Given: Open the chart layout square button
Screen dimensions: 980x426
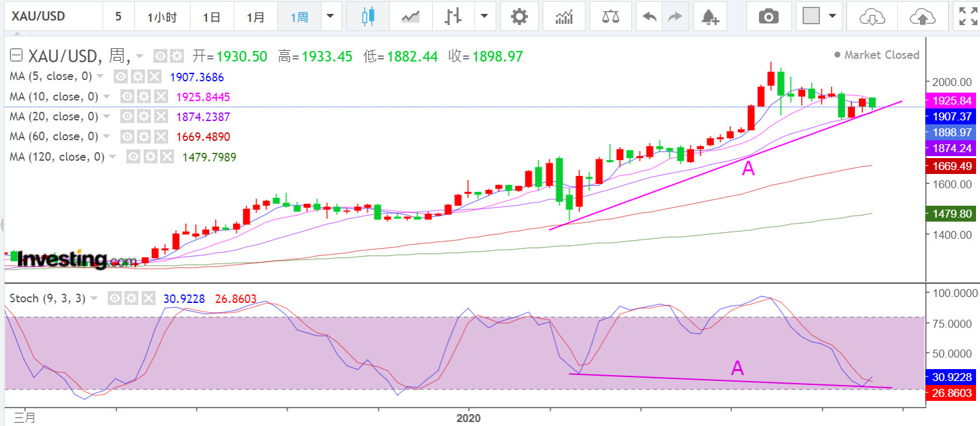Looking at the screenshot, I should coord(811,17).
